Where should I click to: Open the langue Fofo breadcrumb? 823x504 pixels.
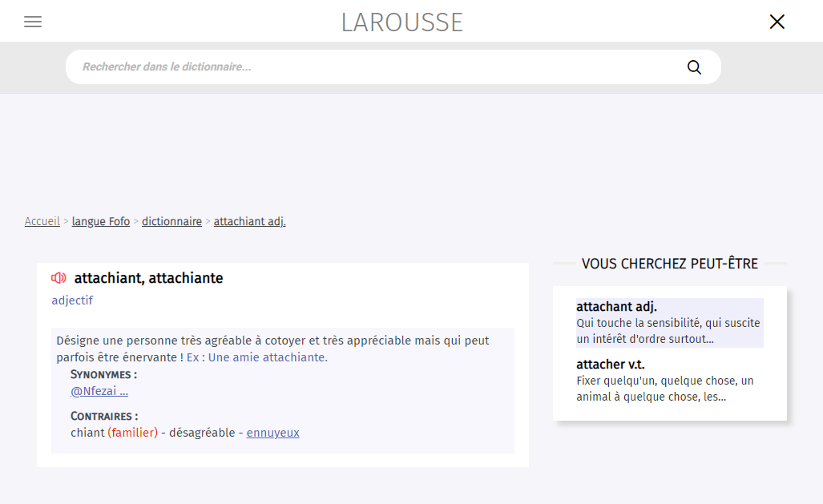point(101,221)
